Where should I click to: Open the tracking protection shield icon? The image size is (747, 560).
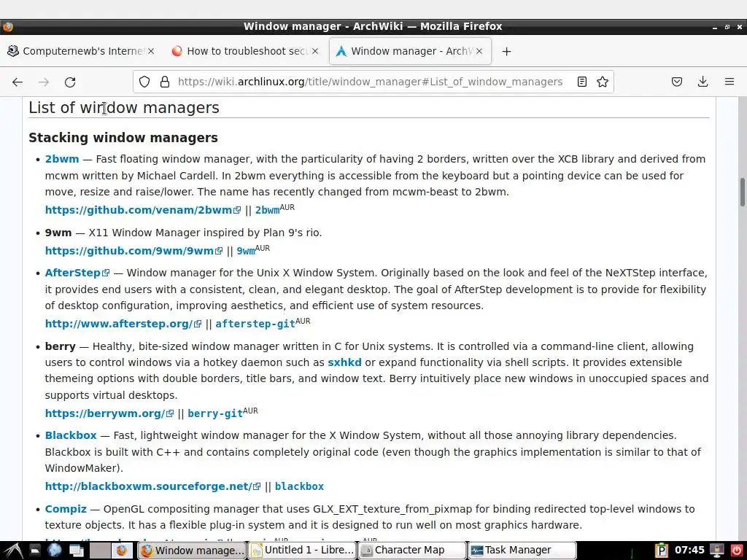point(144,82)
